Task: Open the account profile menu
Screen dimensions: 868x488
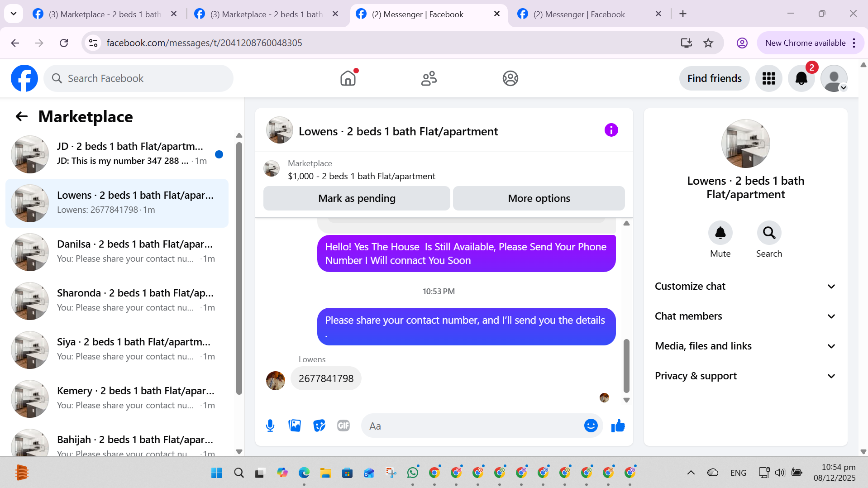Action: point(834,78)
